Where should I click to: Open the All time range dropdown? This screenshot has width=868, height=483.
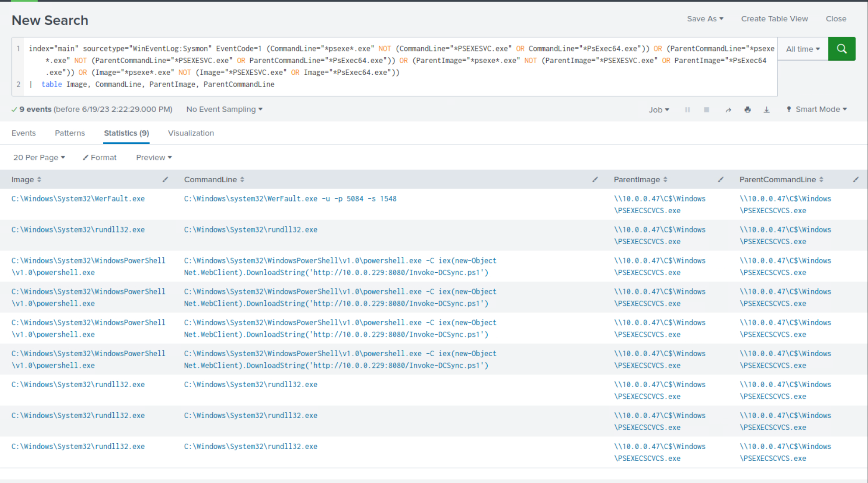click(x=802, y=49)
